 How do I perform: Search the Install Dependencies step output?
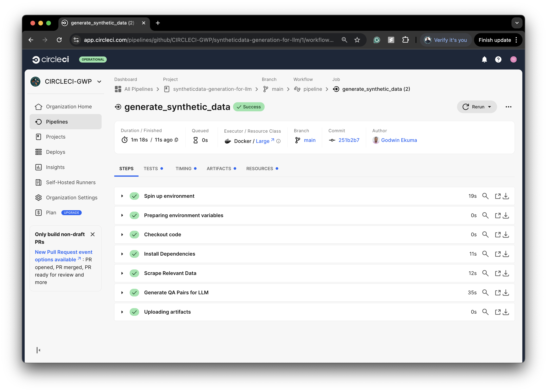coord(485,254)
